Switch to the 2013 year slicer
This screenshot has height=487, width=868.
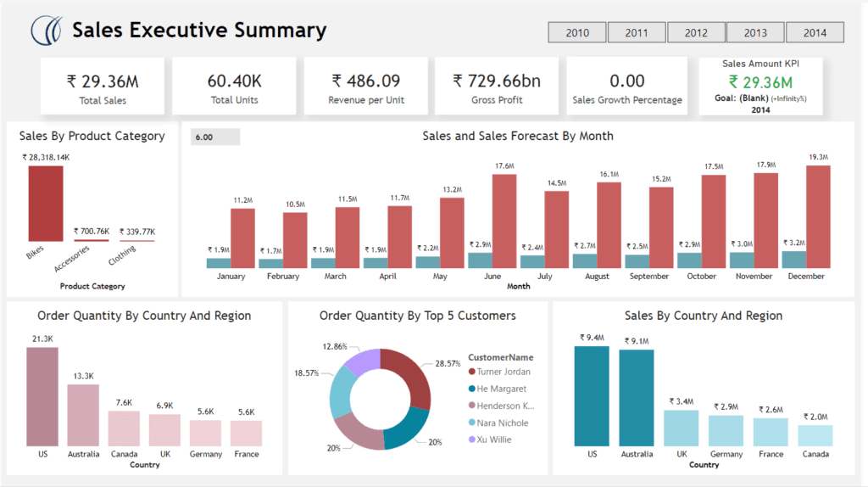coord(755,32)
